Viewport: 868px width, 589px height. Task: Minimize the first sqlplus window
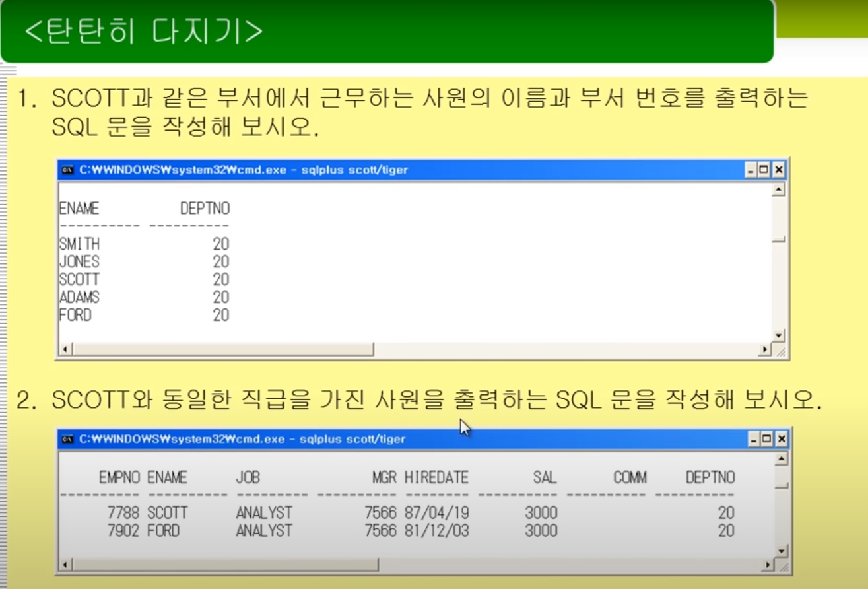[752, 170]
